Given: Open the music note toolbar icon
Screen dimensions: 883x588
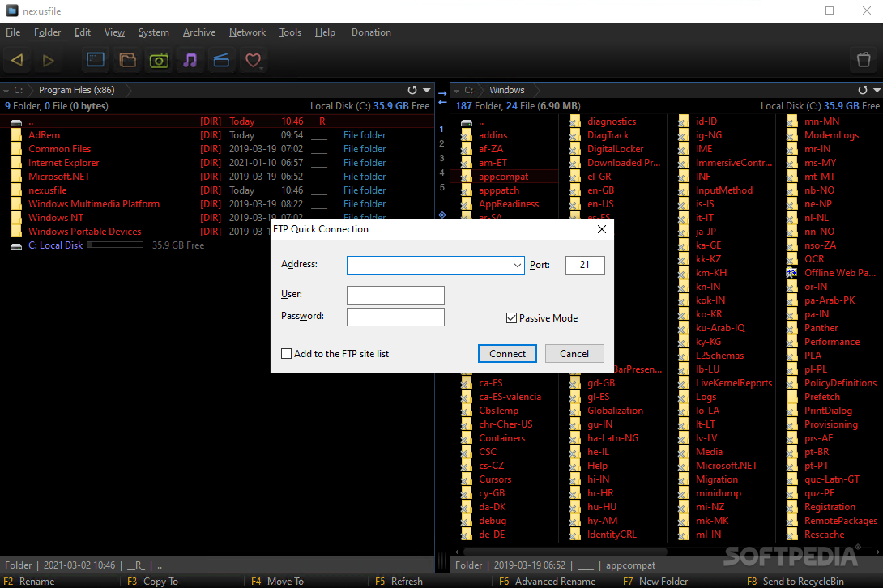Looking at the screenshot, I should coord(190,60).
